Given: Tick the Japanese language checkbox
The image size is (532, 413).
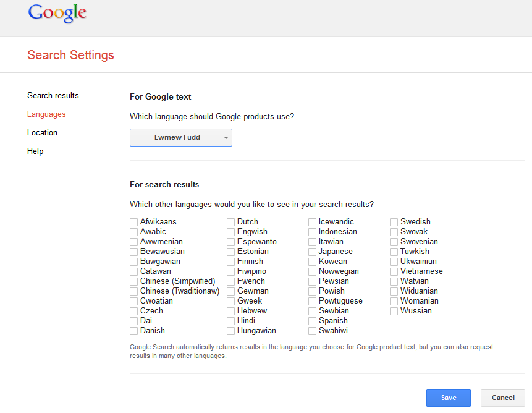Looking at the screenshot, I should tap(313, 252).
